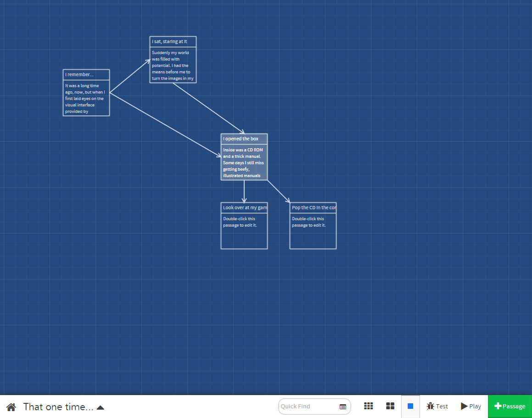This screenshot has height=418, width=532.
Task: Go to the library via home icon
Action: pyautogui.click(x=11, y=407)
